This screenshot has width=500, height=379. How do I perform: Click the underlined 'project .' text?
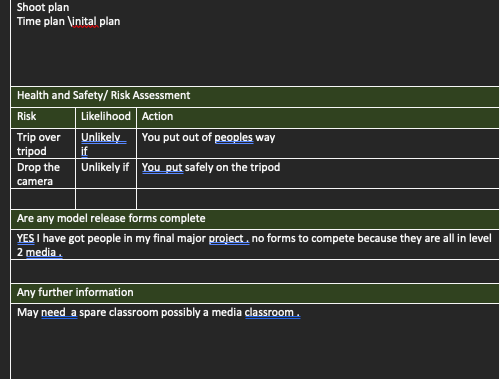pyautogui.click(x=229, y=238)
